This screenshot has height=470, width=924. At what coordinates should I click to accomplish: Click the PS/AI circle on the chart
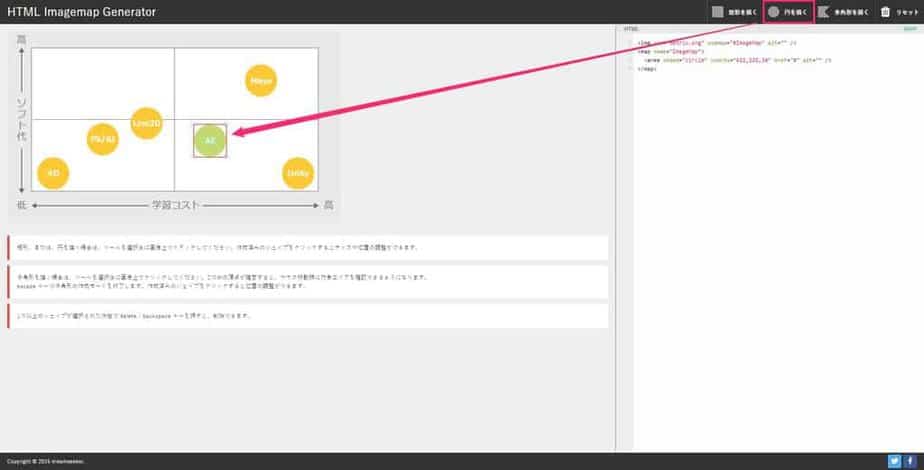coord(103,139)
